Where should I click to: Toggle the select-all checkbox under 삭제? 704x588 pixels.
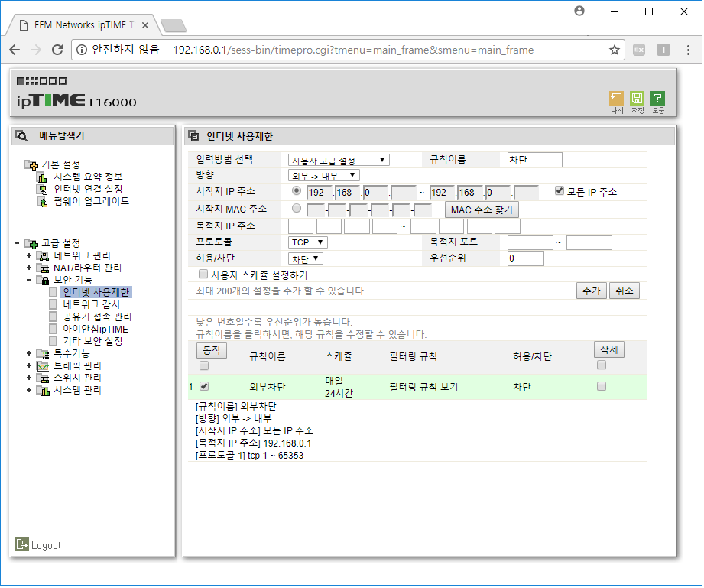pyautogui.click(x=603, y=366)
